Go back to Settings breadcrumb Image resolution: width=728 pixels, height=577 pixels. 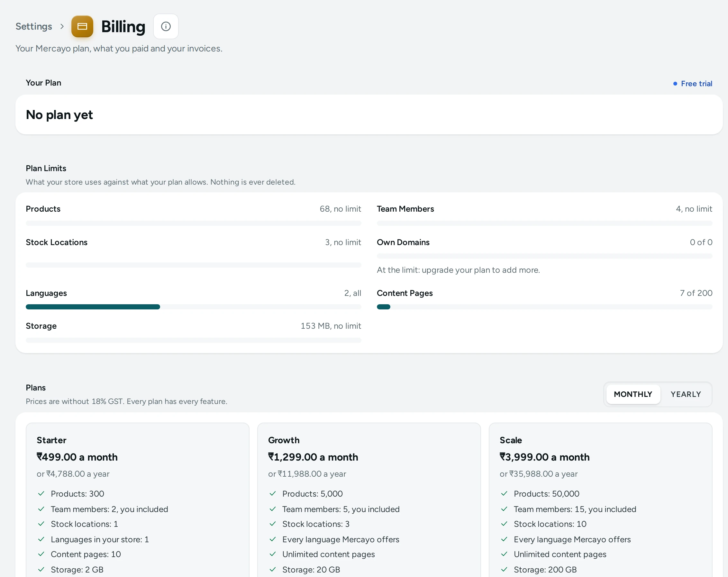pyautogui.click(x=34, y=26)
